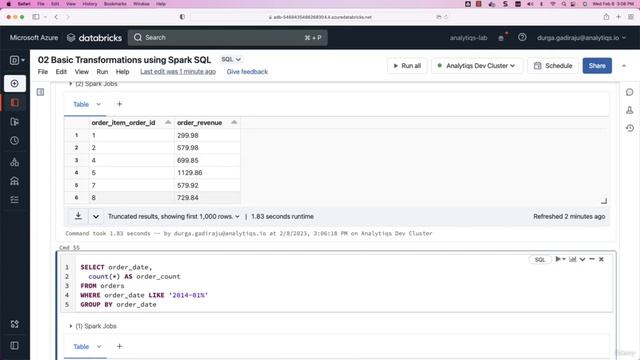This screenshot has height=360, width=640.
Task: Select the first results Table tab
Action: coord(81,104)
